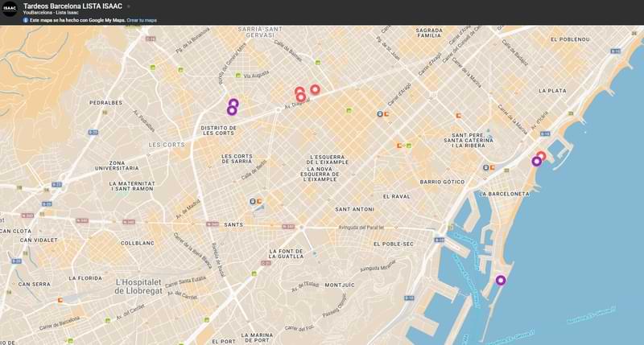Screen dimensions: 644x345
Task: Click the LA MARINA DE PORT label
Action: click(x=257, y=338)
